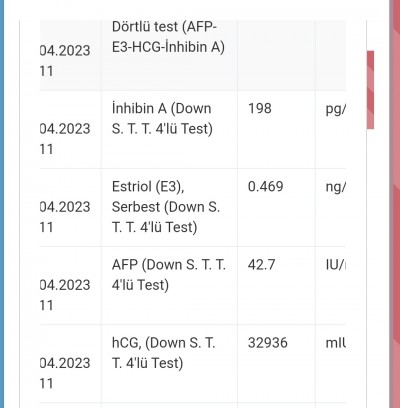
Task: Click the IU/ unit cell for AFP
Action: coord(331,286)
